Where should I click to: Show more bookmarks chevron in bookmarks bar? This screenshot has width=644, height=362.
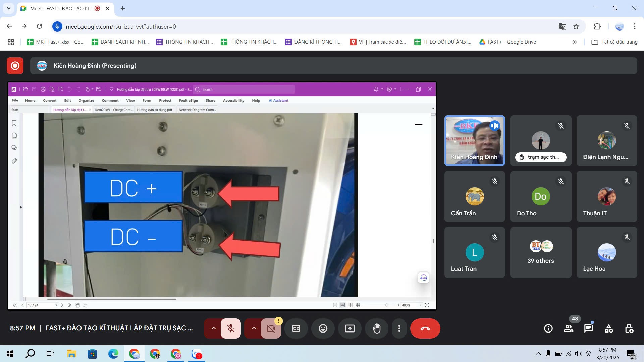click(575, 42)
